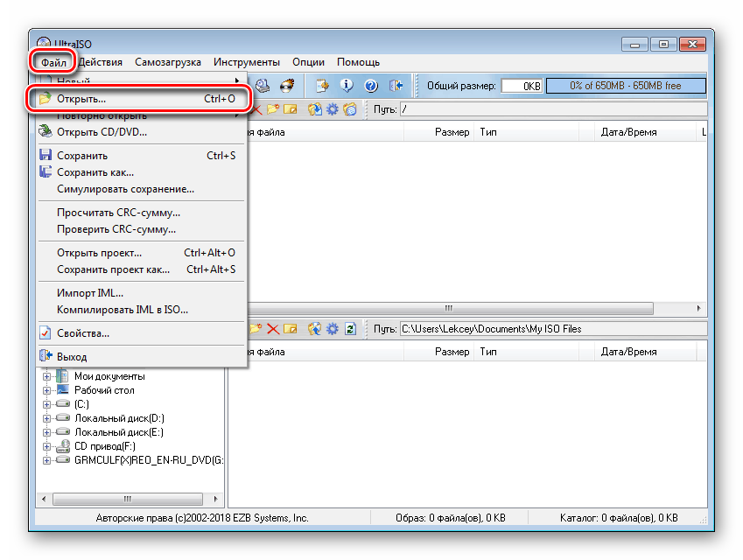The width and height of the screenshot is (743, 560).
Task: Click the upper pane horizontal scrollbar thumb
Action: tap(449, 308)
